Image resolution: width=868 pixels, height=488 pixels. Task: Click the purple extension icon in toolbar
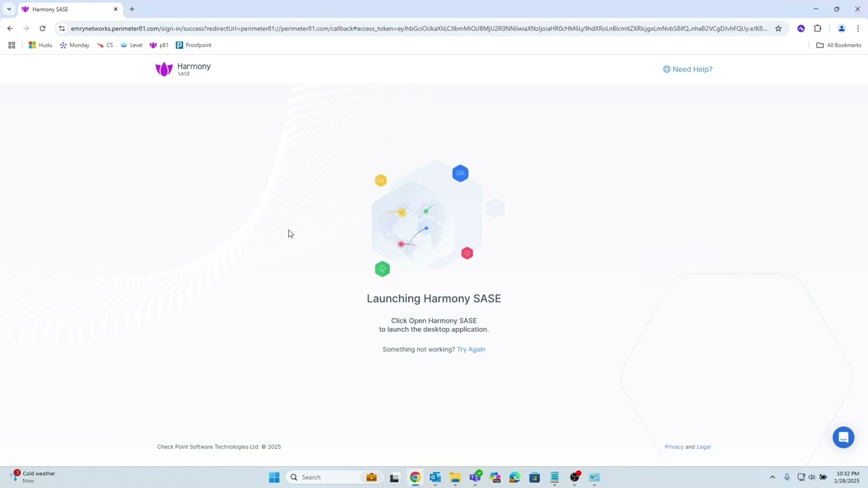click(801, 28)
